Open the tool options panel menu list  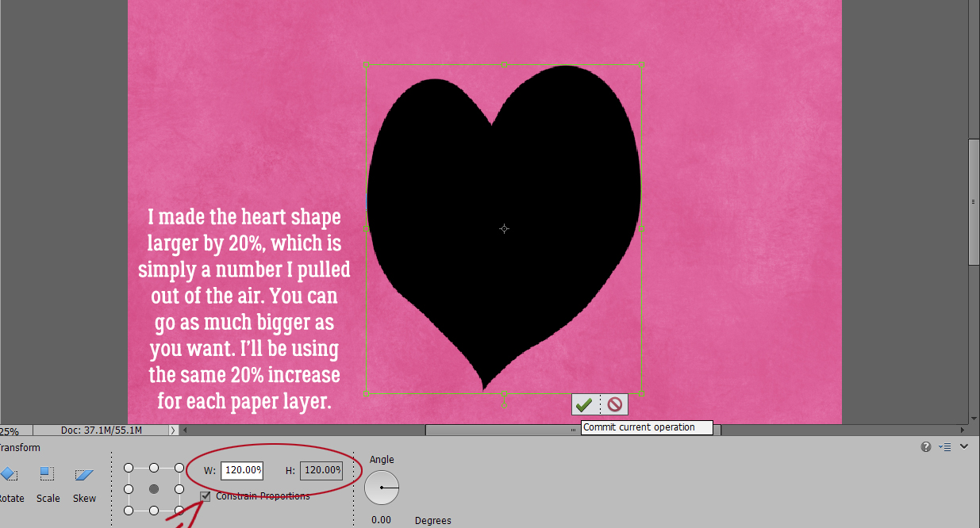tap(944, 447)
